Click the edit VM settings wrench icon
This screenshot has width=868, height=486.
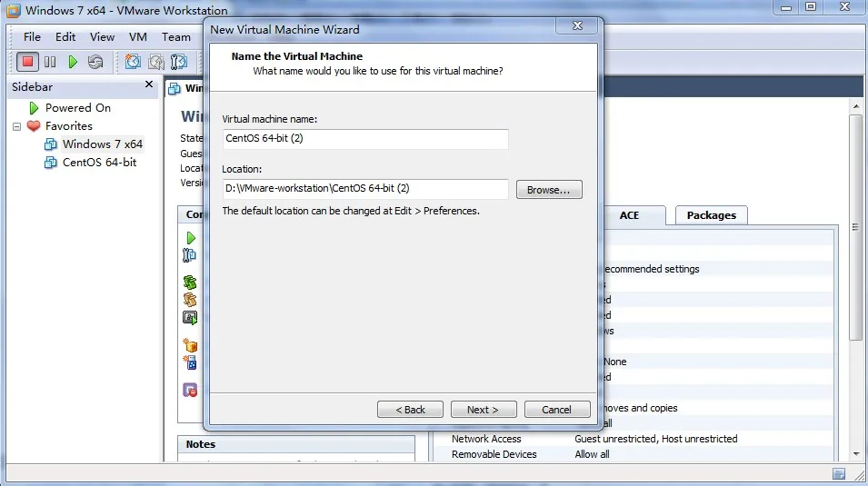click(x=189, y=255)
